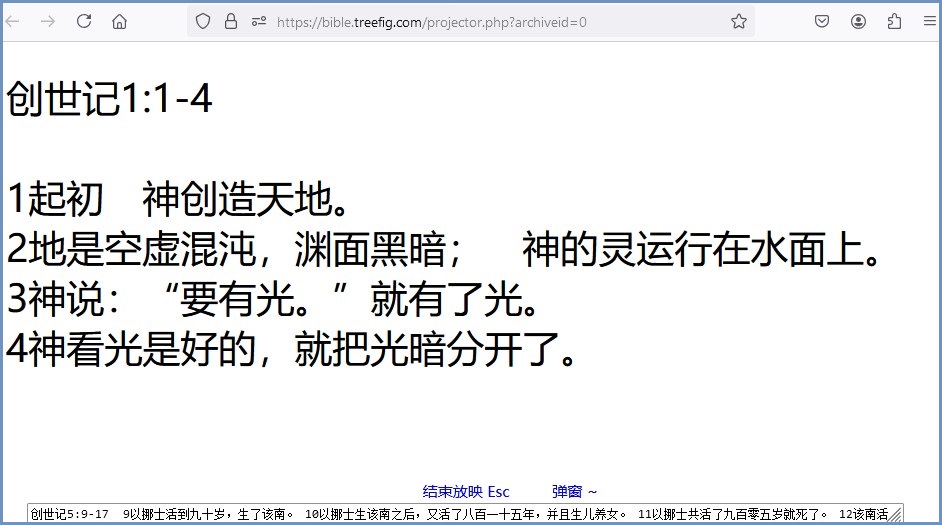The width and height of the screenshot is (942, 525).
Task: Open the Save to Pocket icon
Action: (x=822, y=21)
